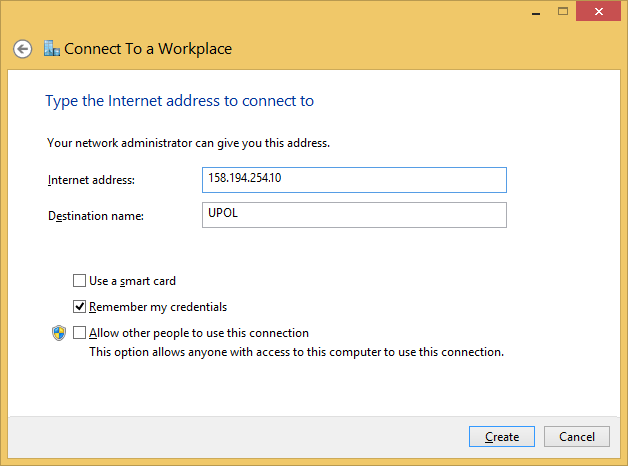Viewport: 628px width, 466px height.
Task: Click the 'Destination name:' label
Action: click(x=96, y=216)
